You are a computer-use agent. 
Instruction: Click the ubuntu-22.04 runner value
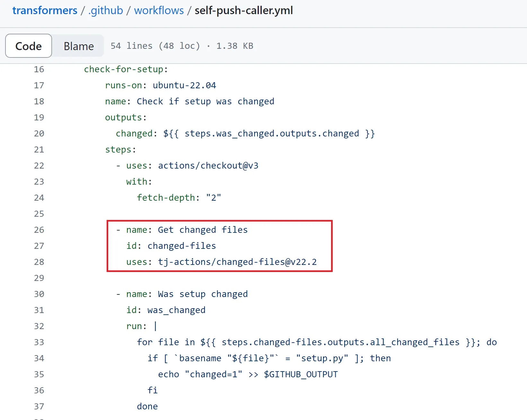click(x=184, y=85)
